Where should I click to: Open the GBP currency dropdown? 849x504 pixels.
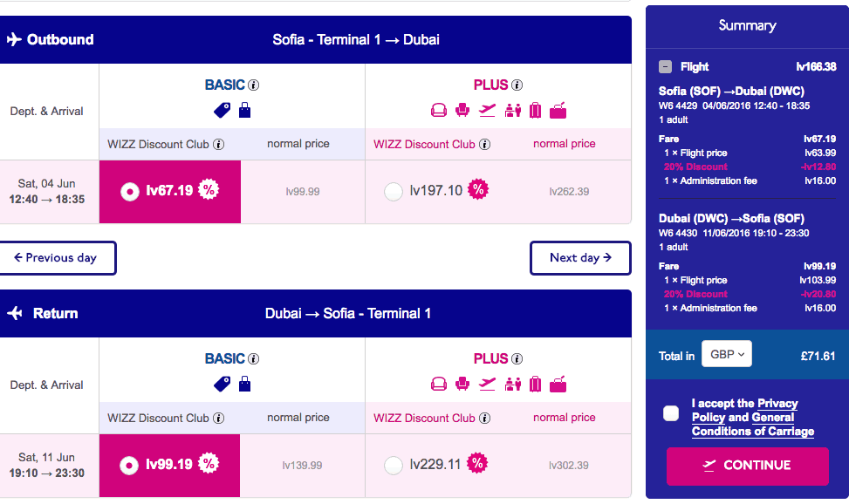point(727,354)
